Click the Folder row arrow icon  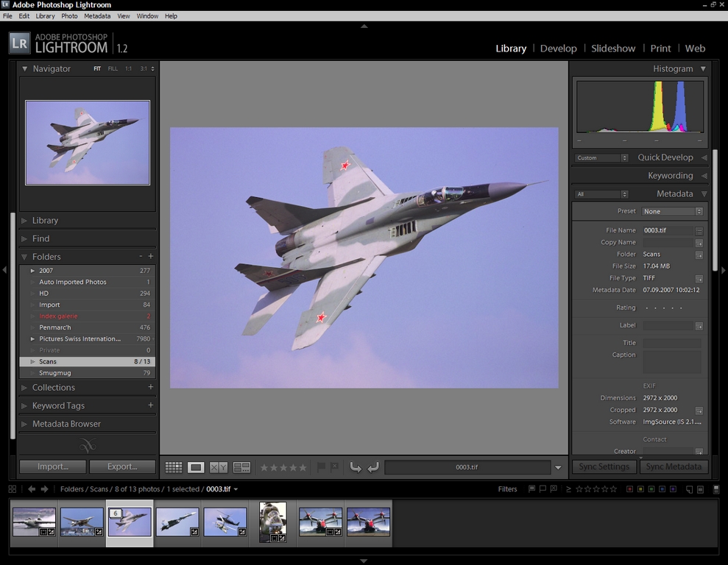699,255
